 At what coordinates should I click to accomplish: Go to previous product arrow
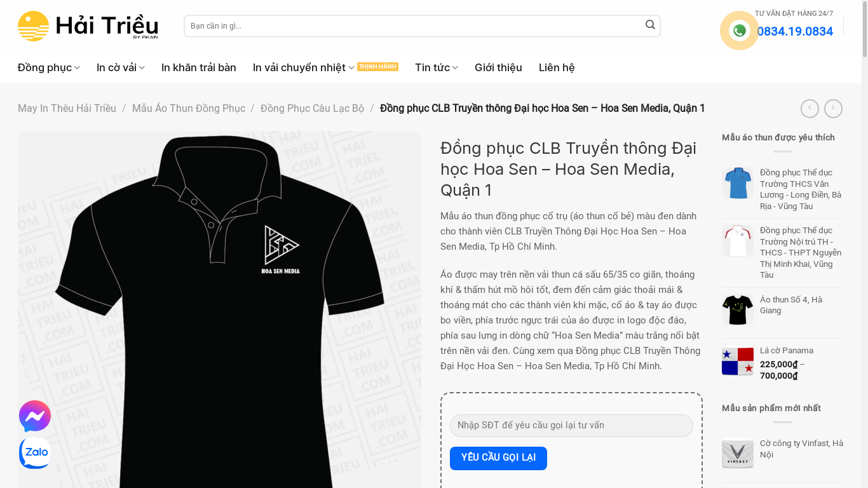pos(810,109)
